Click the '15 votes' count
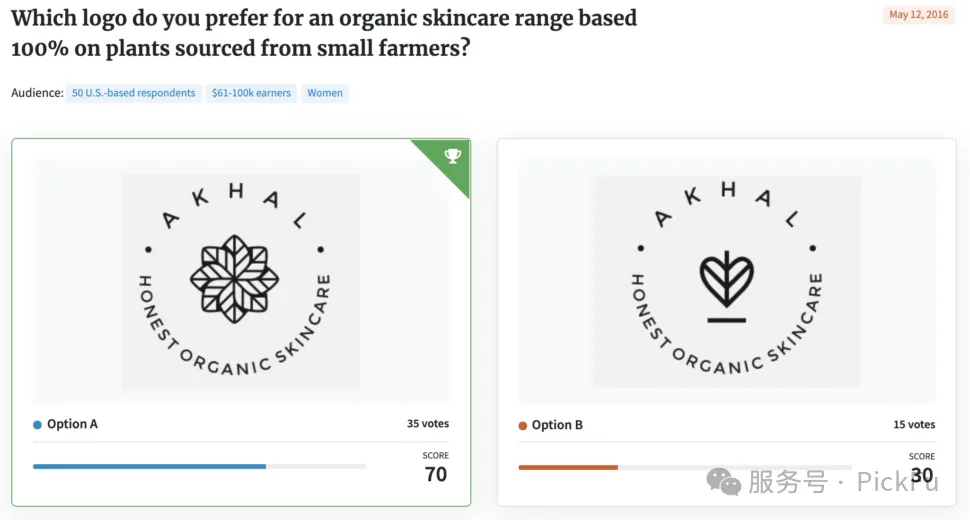 (x=914, y=425)
